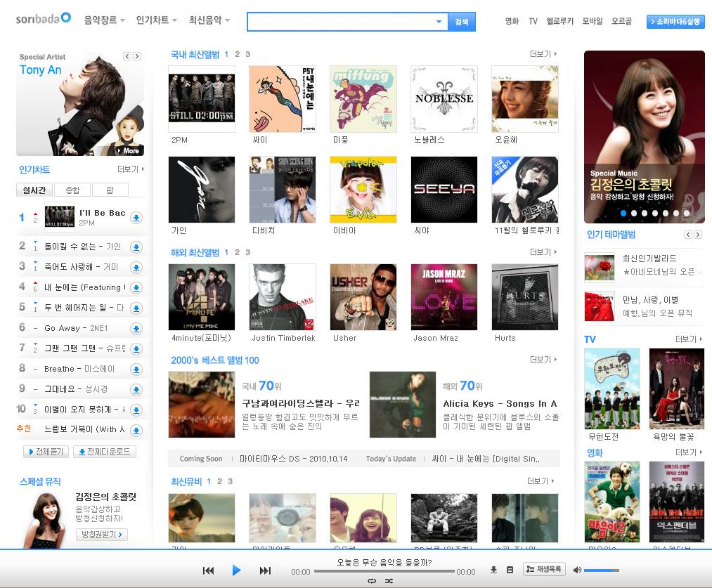This screenshot has height=588, width=712.
Task: Open the 2PM "Still 02:00pm" album thumbnail
Action: (x=202, y=99)
